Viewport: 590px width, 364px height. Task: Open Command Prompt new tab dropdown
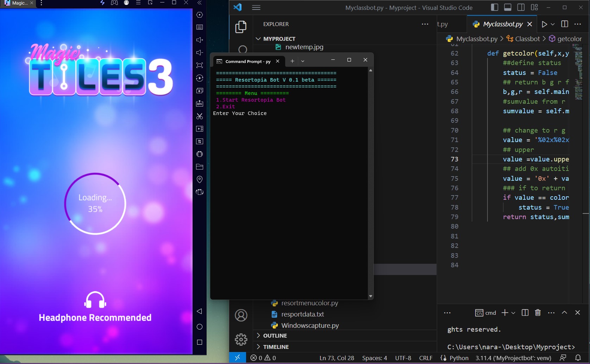pyautogui.click(x=303, y=61)
